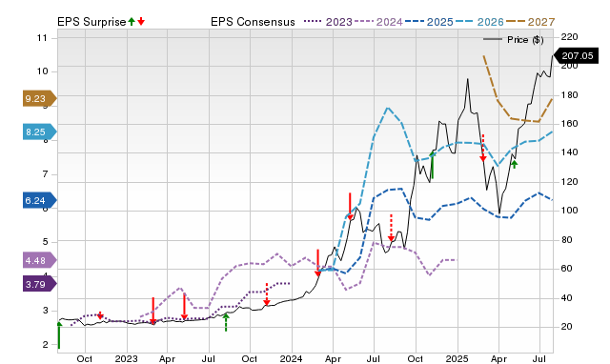The image size is (610, 364).
Task: Click the red down arrow in EPS Surprise legend
Action: [141, 21]
